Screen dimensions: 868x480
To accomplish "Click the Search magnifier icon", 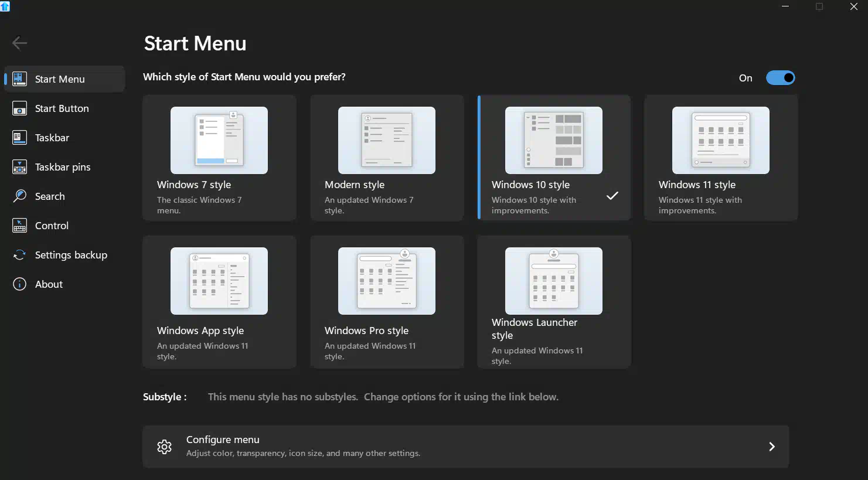I will click(x=19, y=196).
